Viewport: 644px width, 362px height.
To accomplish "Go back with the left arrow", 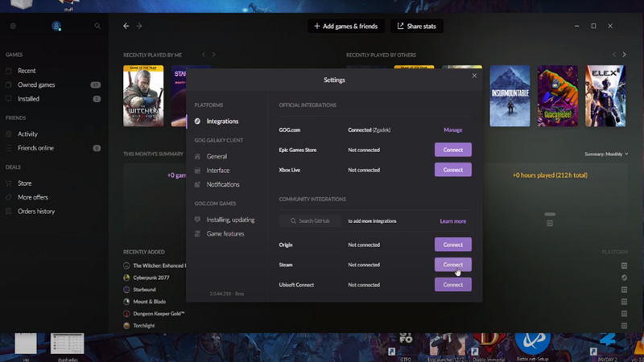I will point(126,26).
